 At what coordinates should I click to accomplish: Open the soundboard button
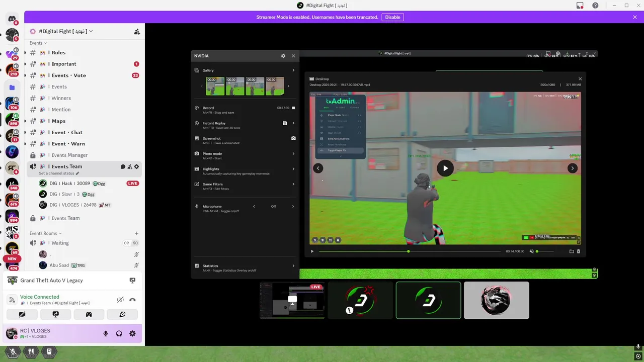(122, 314)
